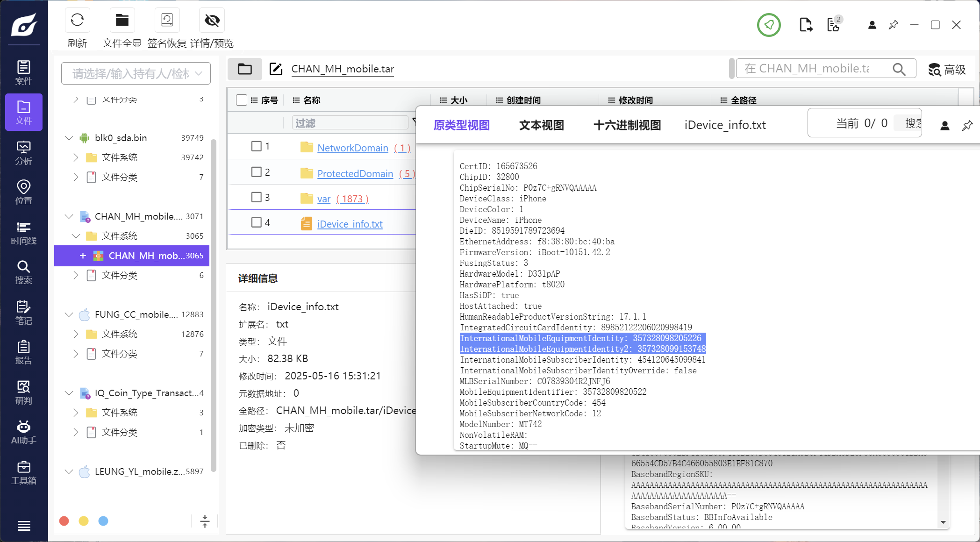Collapse the FUNG_CC_mobile tree node
This screenshot has height=542, width=980.
(69, 314)
